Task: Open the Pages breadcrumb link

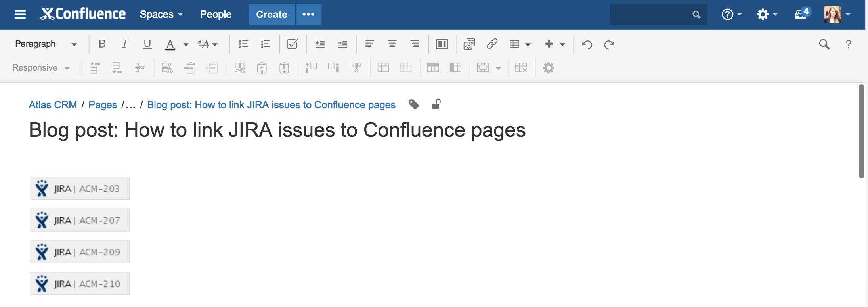Action: pos(103,105)
